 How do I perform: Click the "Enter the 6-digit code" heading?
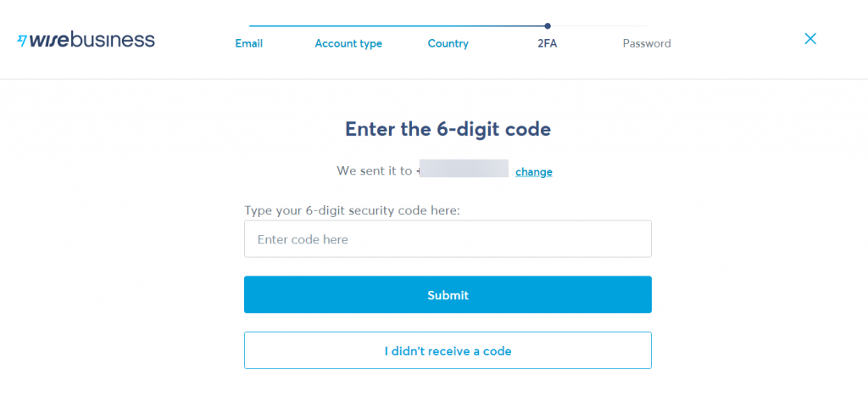tap(448, 130)
